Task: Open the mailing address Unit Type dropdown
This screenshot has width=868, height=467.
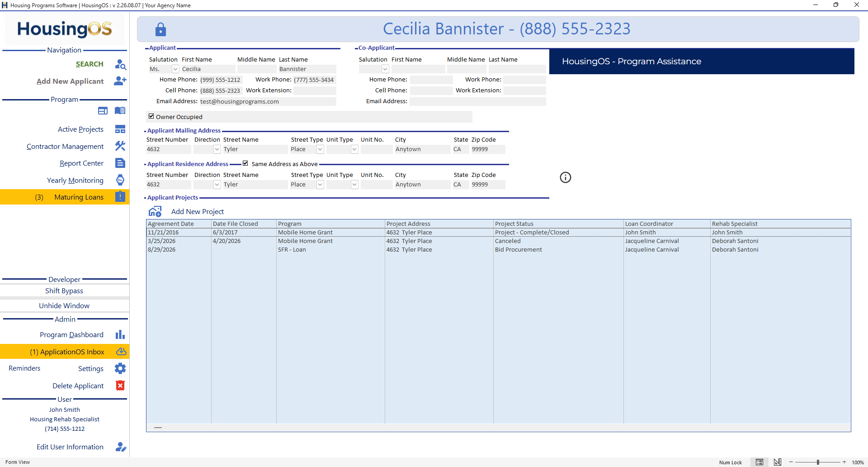Action: tap(354, 149)
